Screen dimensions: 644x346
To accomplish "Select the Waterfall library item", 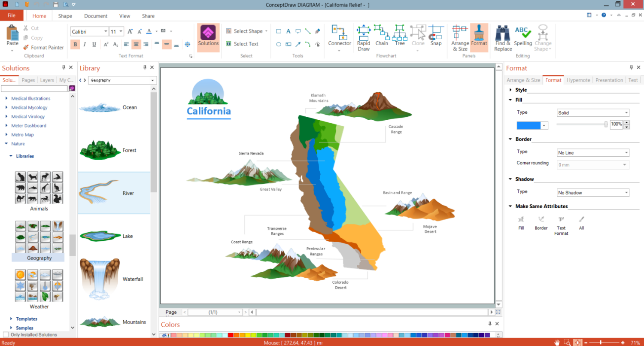I will [x=114, y=279].
